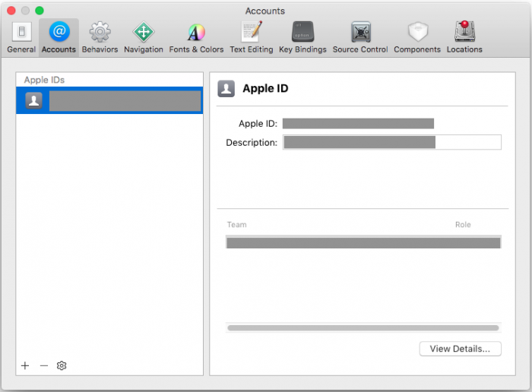
Task: Click the horizontal scrollbar under team list
Action: [x=363, y=328]
